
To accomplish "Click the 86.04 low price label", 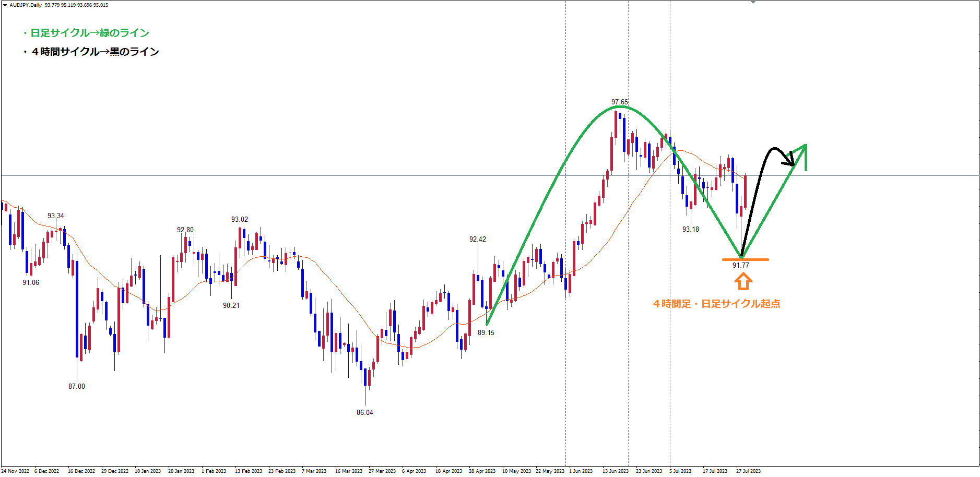I will pyautogui.click(x=364, y=412).
